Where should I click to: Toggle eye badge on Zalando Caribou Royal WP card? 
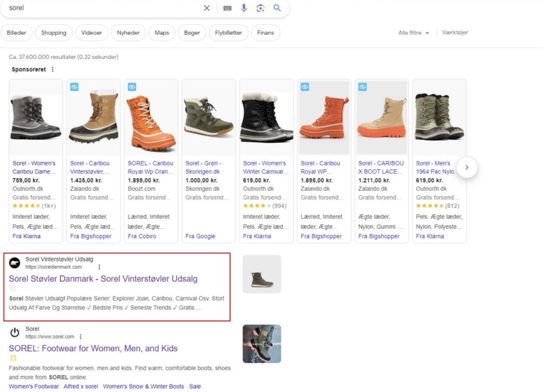click(x=305, y=87)
